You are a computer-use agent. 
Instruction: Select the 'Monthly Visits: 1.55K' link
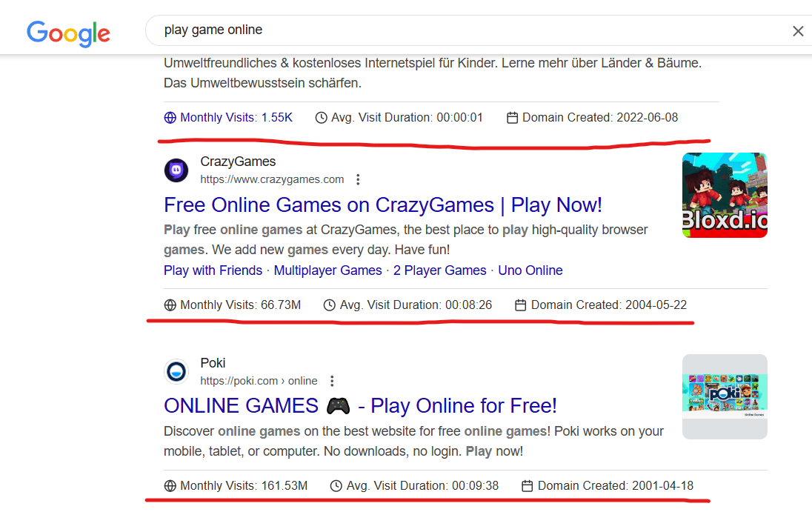236,118
